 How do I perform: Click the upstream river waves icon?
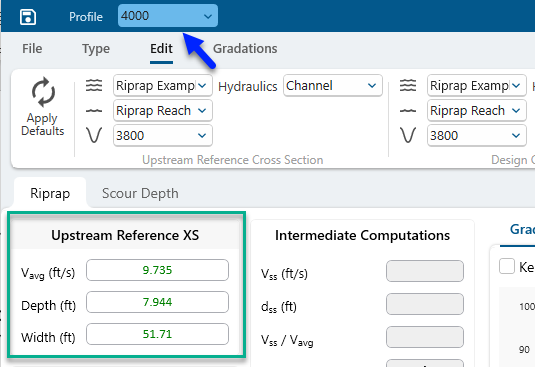pyautogui.click(x=94, y=85)
